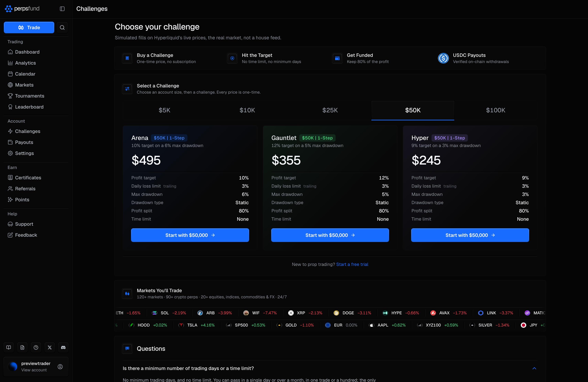
Task: Click the TSLA ticker icon
Action: tap(181, 325)
